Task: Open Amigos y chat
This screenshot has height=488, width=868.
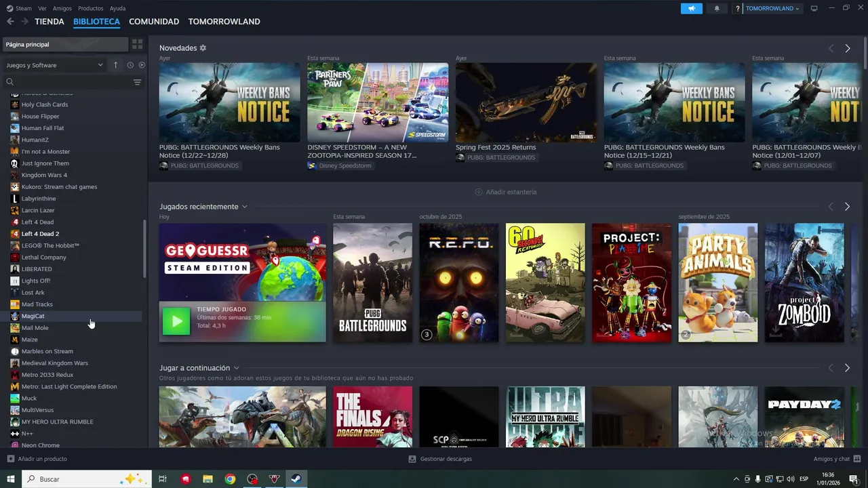Action: coord(837,459)
